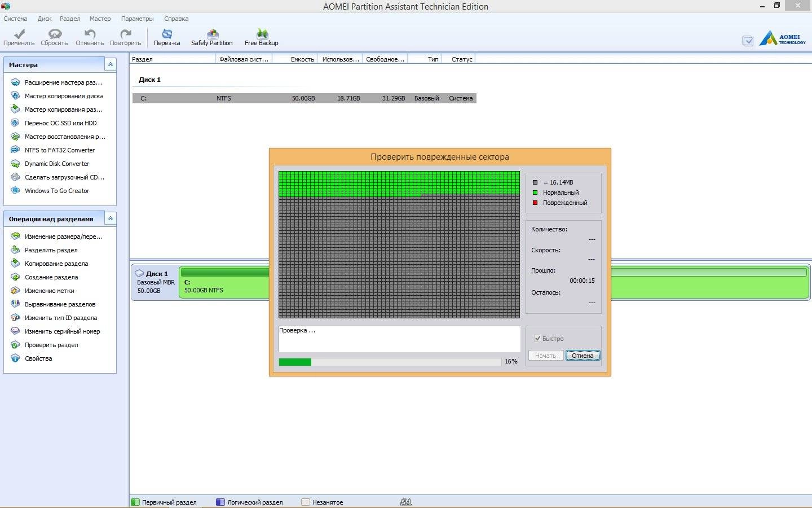Open the Мастер menu

(100, 19)
